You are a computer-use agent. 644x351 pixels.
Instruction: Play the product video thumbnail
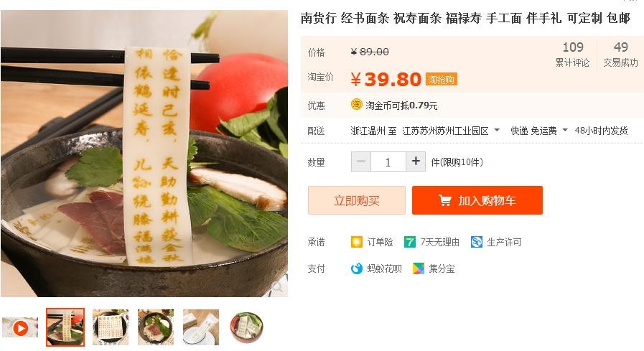20,327
